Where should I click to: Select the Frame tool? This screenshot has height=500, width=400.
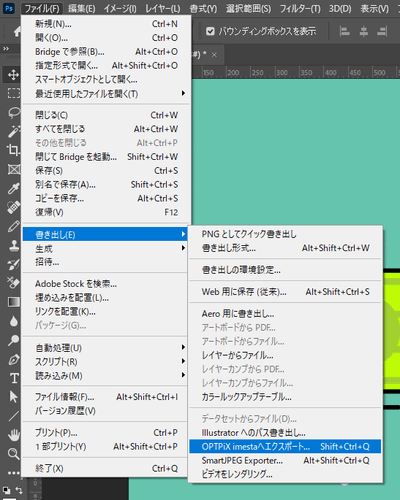pos(13,169)
